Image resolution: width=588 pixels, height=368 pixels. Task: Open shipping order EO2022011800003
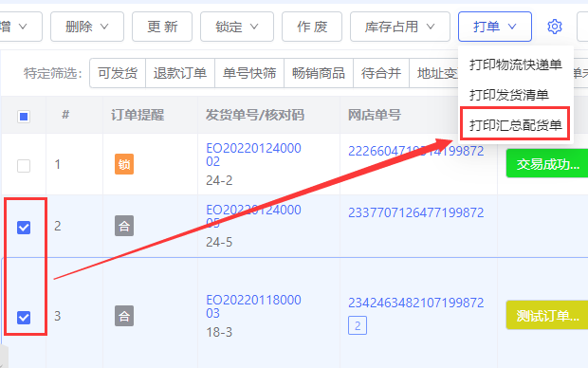pyautogui.click(x=253, y=306)
